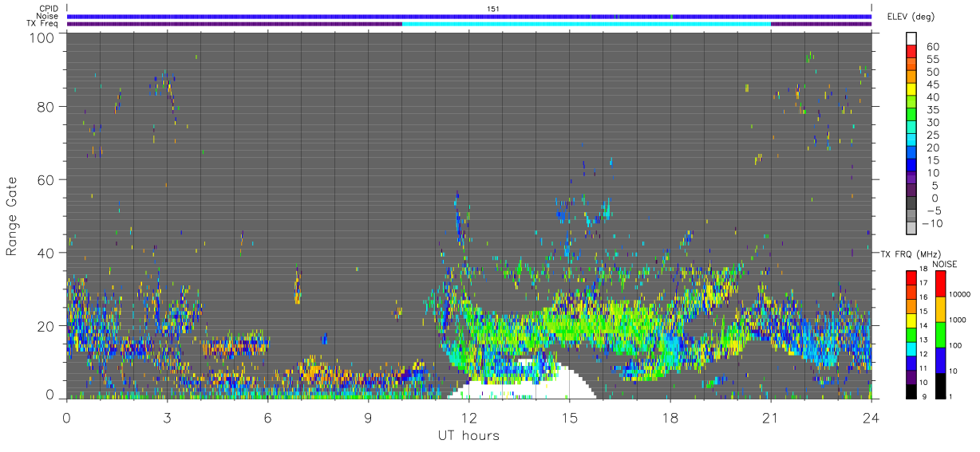Pick the yellow ELEV swatch between 40 and 45
Screen dimensions: 980x452
pos(911,90)
